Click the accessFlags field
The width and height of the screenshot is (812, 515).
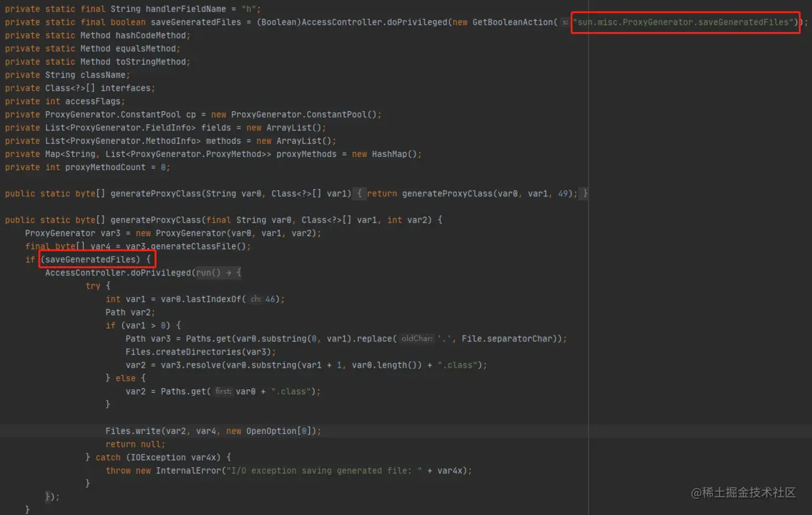[x=93, y=101]
